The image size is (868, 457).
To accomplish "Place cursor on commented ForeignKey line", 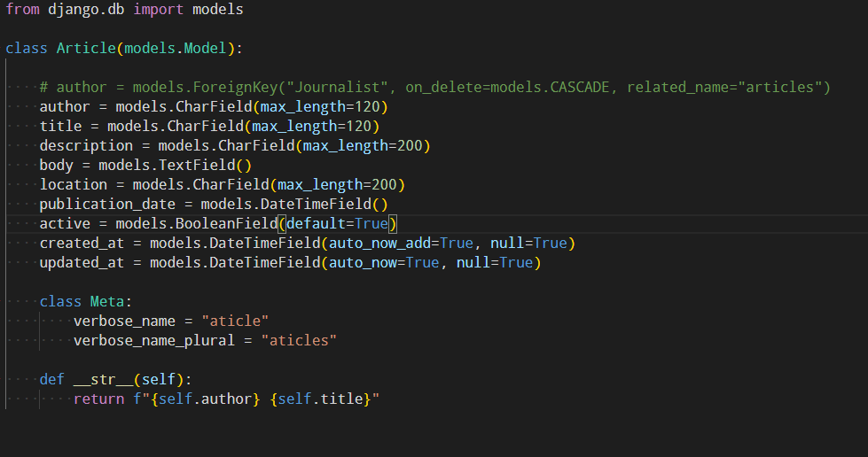I will [x=434, y=87].
